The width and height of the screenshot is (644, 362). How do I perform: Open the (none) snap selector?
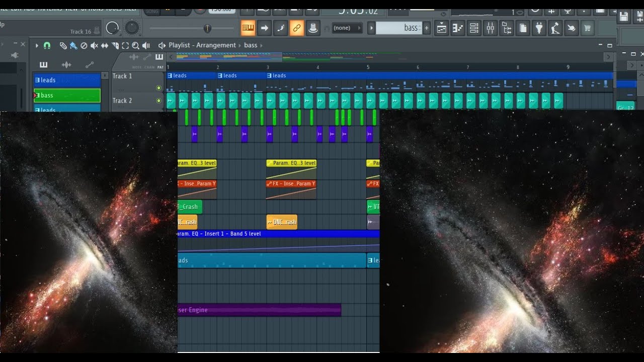pos(347,28)
